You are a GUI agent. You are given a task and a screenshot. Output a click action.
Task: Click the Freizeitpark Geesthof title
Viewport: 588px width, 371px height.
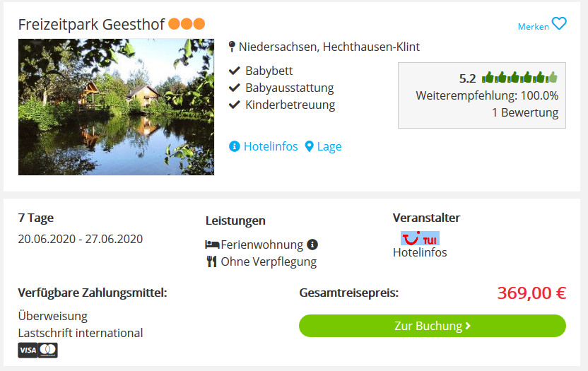coord(91,25)
